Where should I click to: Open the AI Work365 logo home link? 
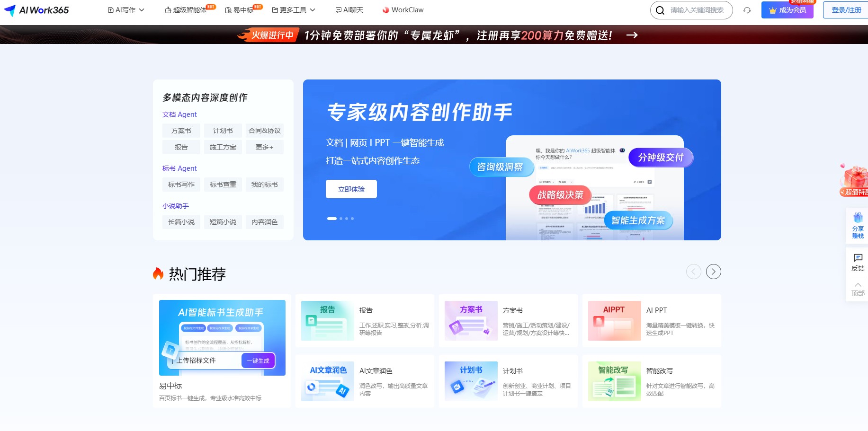[36, 10]
